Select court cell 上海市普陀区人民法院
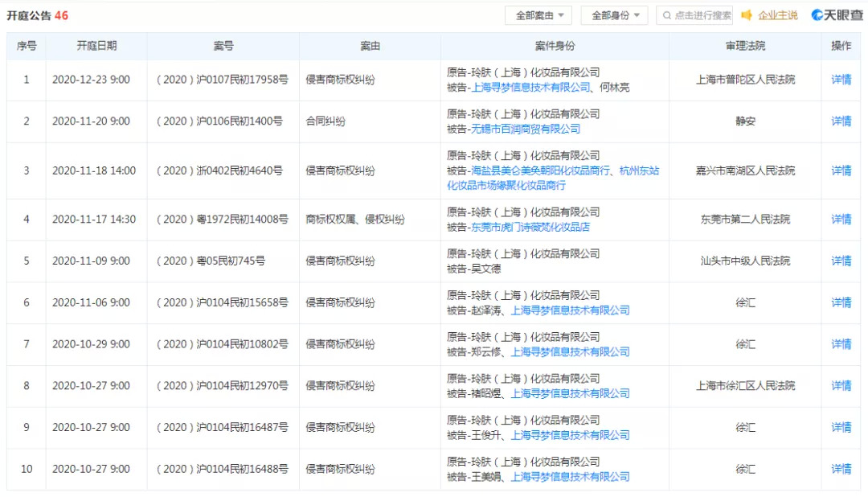This screenshot has width=868, height=497. tap(745, 80)
